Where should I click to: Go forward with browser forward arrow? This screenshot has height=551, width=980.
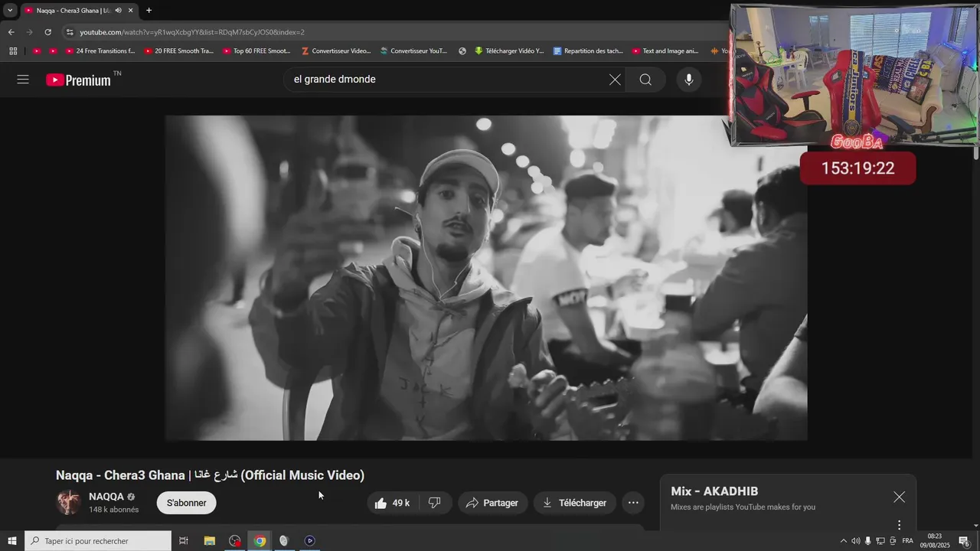pyautogui.click(x=29, y=32)
